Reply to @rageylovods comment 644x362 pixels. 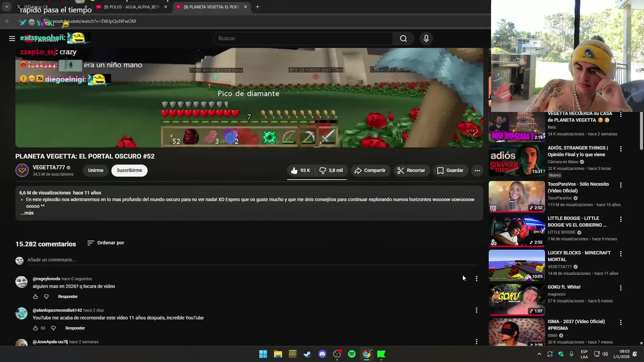coord(68,297)
